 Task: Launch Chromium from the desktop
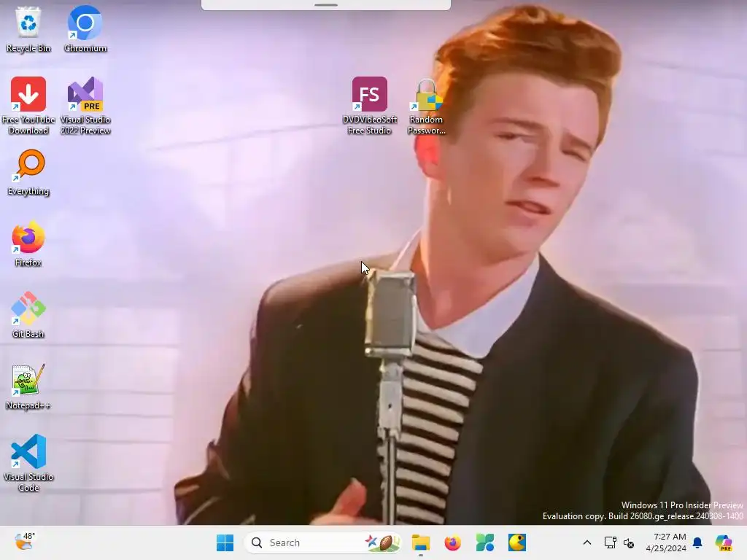85,29
